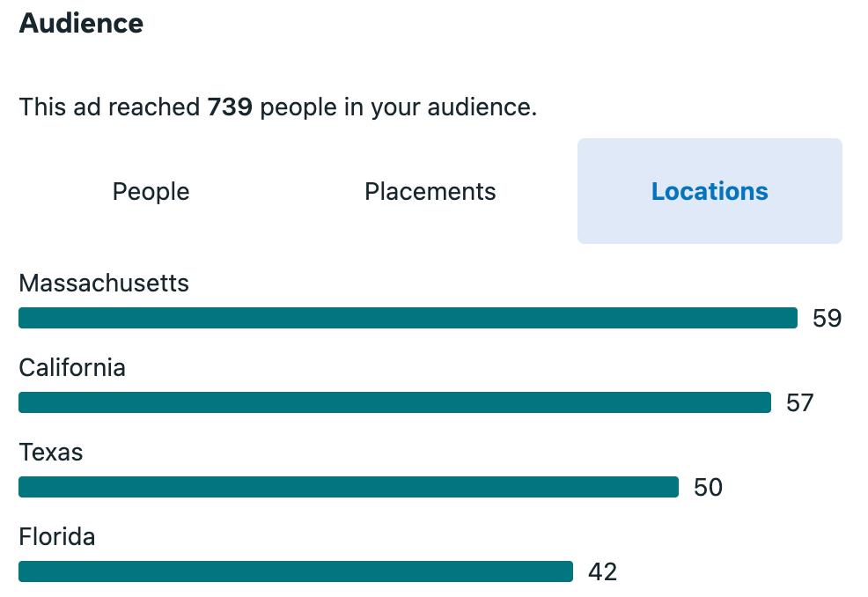The width and height of the screenshot is (868, 597).
Task: Click the ad reached summary sentence
Action: pos(278,107)
